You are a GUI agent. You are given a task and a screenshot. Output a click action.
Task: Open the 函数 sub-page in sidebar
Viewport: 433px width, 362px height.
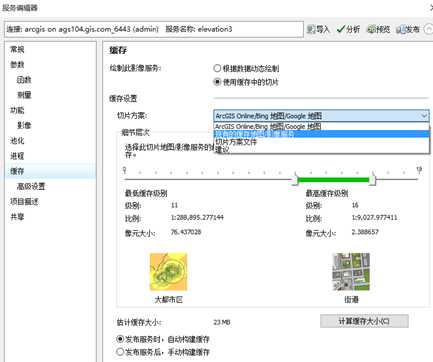coord(24,80)
